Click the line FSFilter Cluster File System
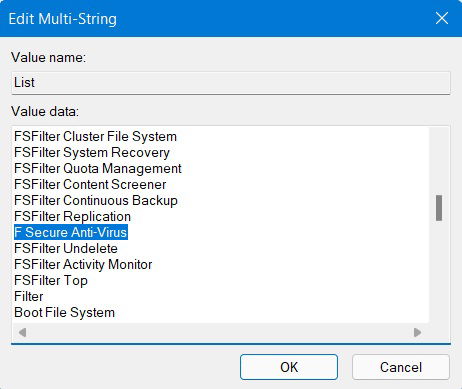The height and width of the screenshot is (389, 462). pyautogui.click(x=95, y=136)
